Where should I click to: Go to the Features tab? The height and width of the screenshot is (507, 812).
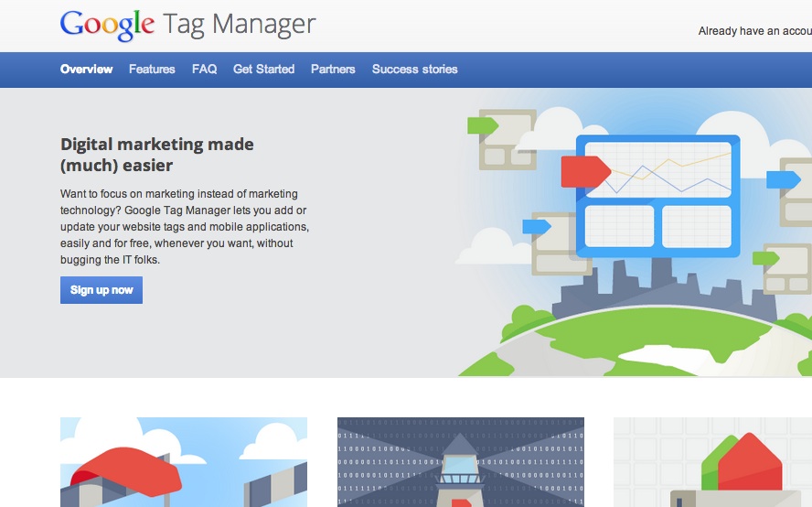pos(152,69)
